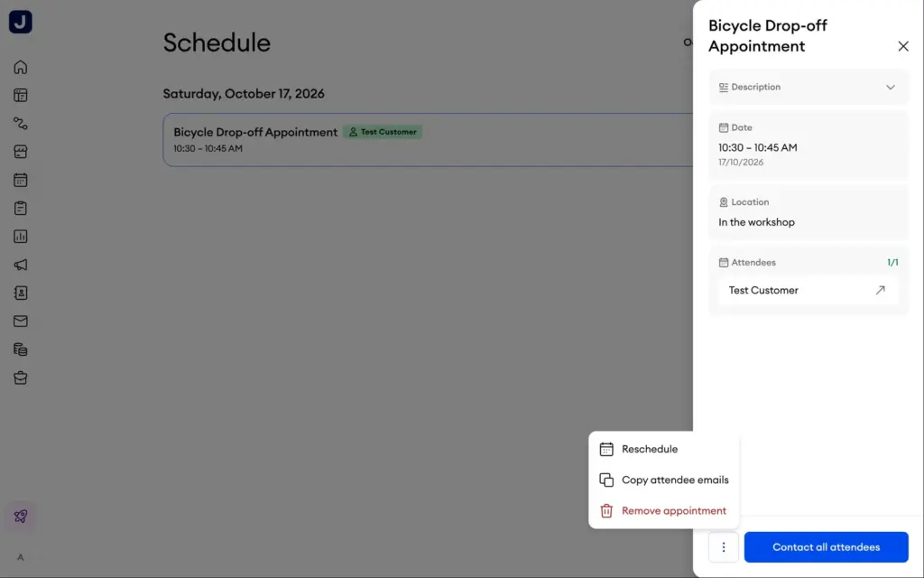Click the 10:30 – 10:45 AM time in panel

point(757,148)
